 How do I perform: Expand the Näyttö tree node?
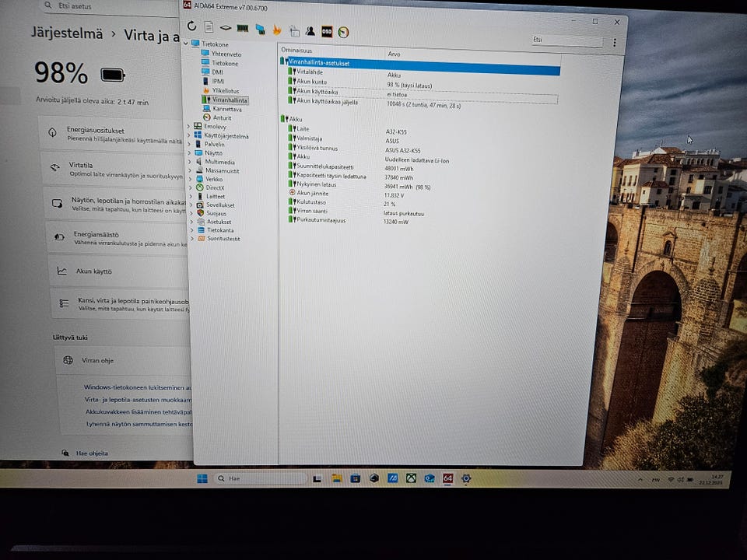pos(190,153)
